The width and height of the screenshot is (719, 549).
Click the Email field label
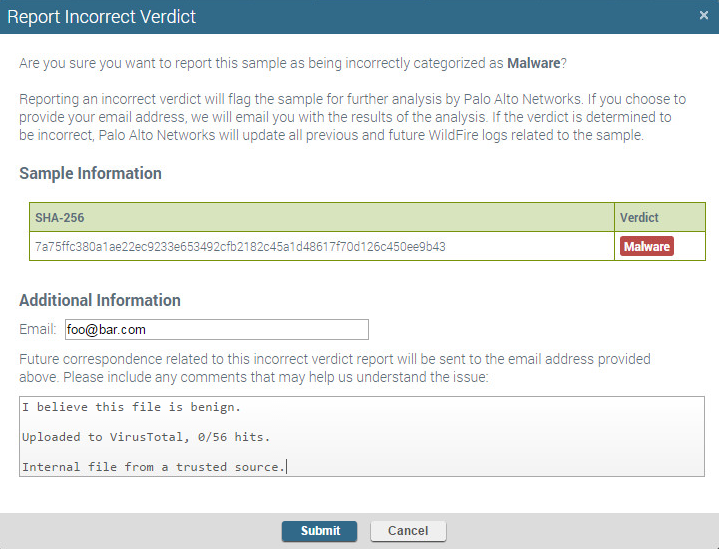tap(38, 329)
